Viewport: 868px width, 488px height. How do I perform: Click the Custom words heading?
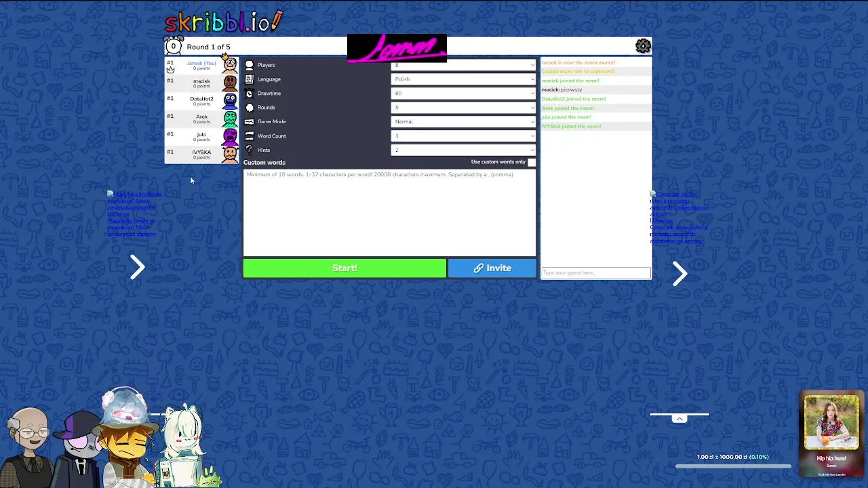coord(264,162)
